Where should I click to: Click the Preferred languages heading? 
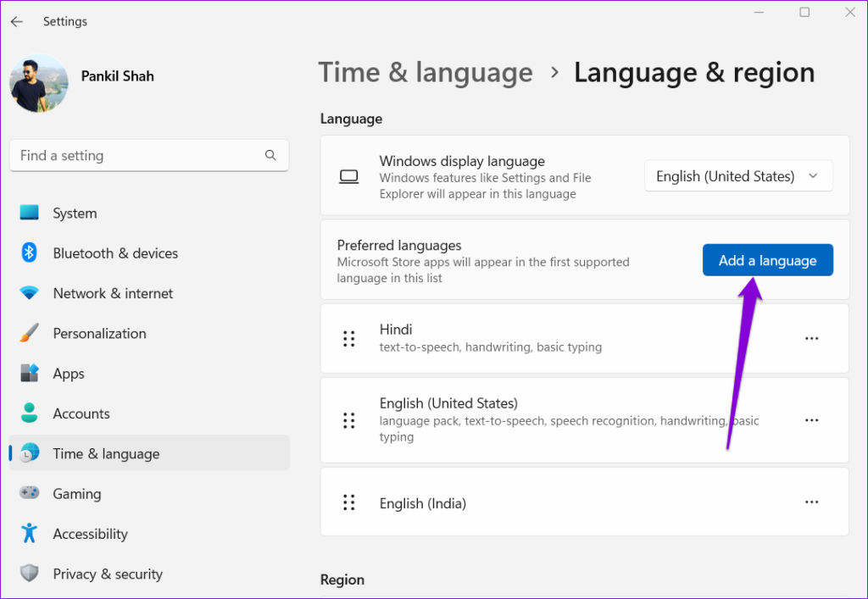click(x=399, y=245)
